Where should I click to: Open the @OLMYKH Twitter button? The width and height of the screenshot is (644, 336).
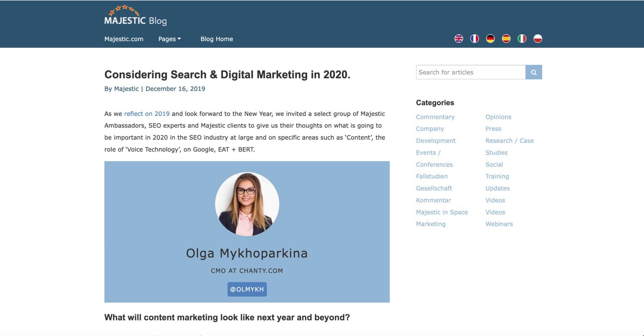(x=247, y=289)
